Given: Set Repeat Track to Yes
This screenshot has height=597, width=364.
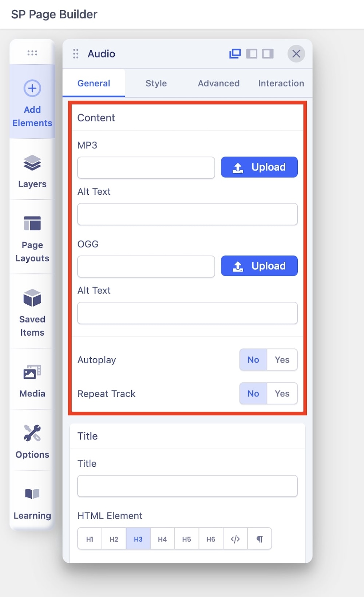Looking at the screenshot, I should 282,394.
